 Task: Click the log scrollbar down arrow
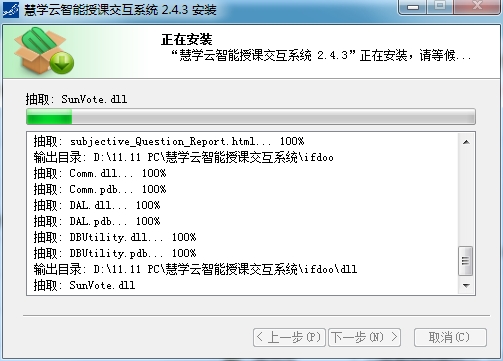(x=466, y=285)
